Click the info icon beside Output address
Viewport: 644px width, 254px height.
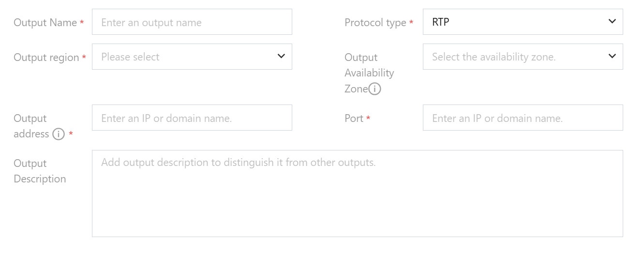pyautogui.click(x=58, y=134)
